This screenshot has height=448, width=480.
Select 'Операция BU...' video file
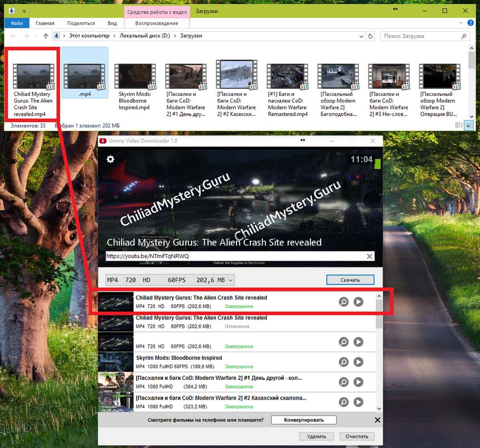(440, 90)
